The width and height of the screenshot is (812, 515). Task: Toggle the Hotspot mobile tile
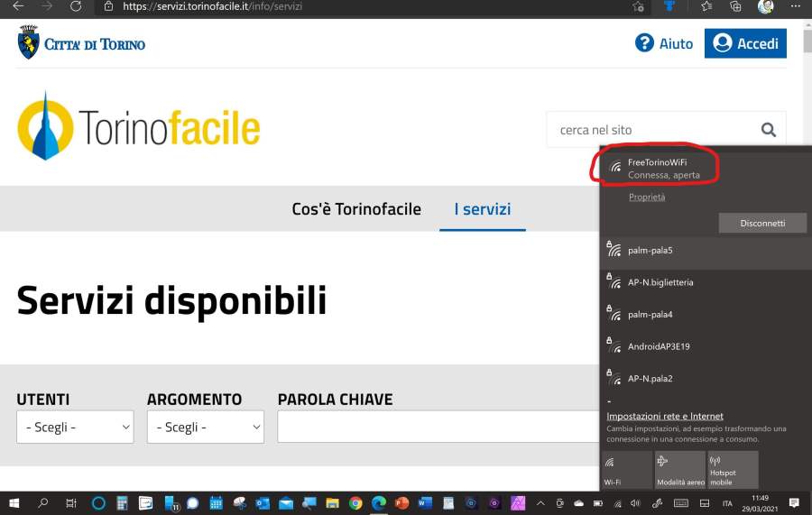click(x=732, y=470)
